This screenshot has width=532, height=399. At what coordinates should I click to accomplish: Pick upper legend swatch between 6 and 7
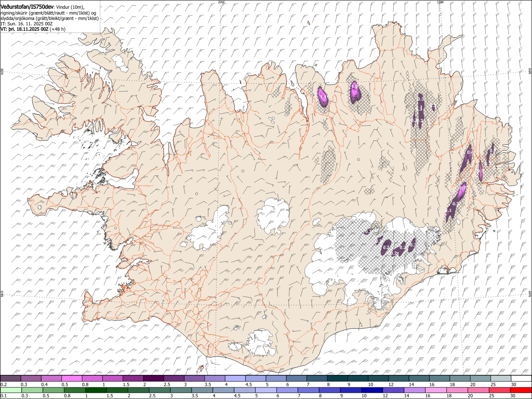click(x=296, y=379)
